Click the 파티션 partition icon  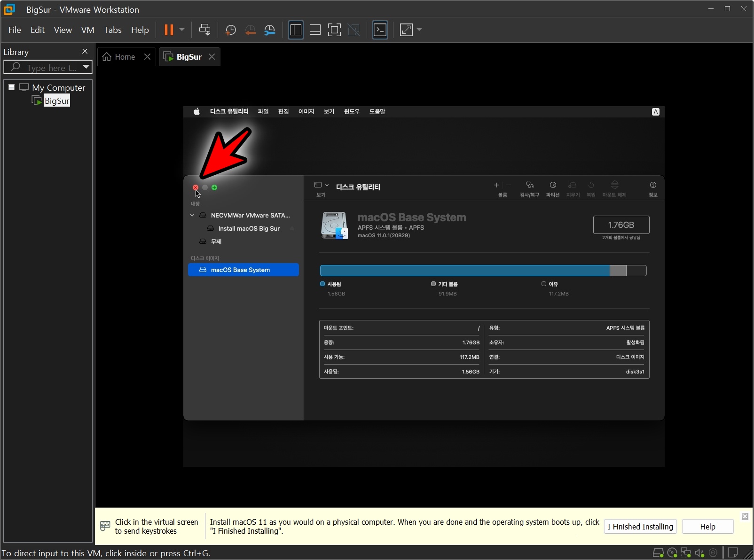553,185
